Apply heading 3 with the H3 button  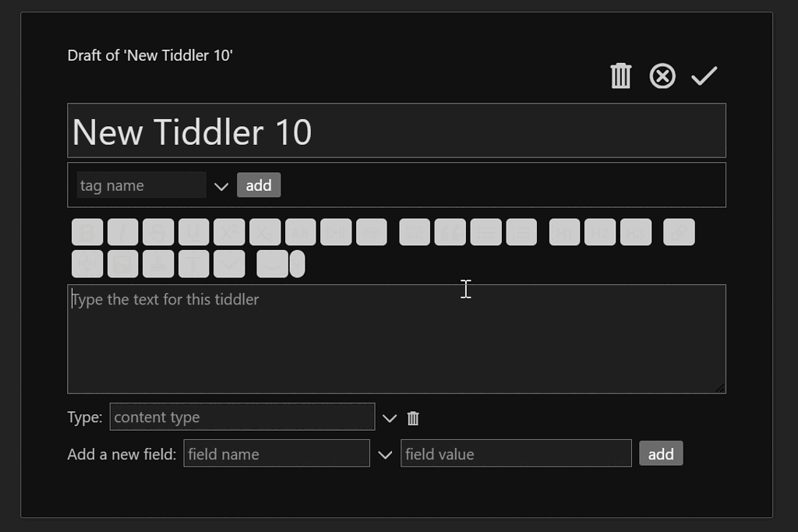click(636, 232)
